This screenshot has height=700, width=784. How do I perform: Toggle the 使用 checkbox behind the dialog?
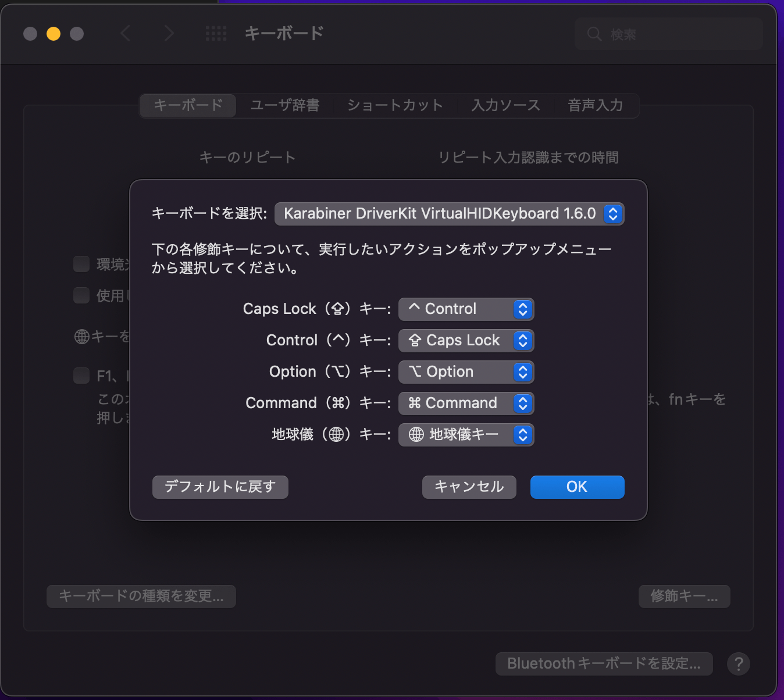point(81,295)
